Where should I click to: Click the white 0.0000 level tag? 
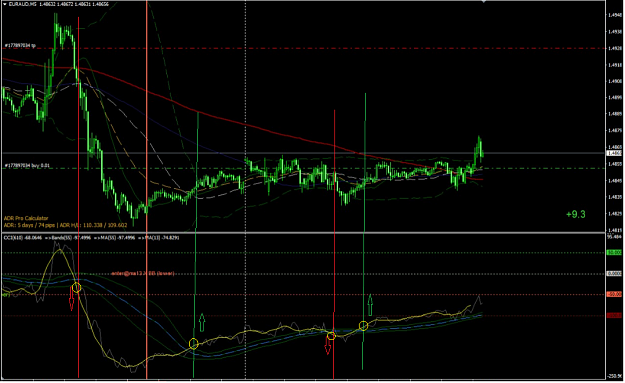[614, 273]
